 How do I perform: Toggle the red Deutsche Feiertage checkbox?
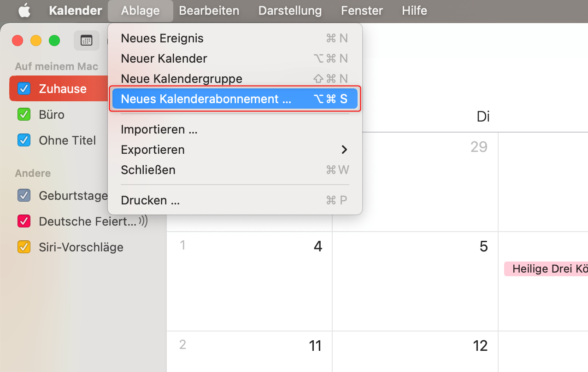coord(24,221)
